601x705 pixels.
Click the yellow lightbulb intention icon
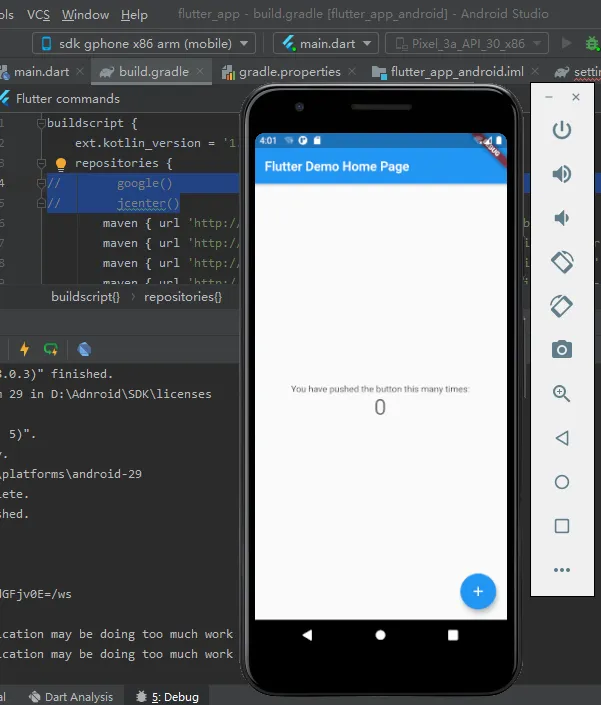click(61, 164)
